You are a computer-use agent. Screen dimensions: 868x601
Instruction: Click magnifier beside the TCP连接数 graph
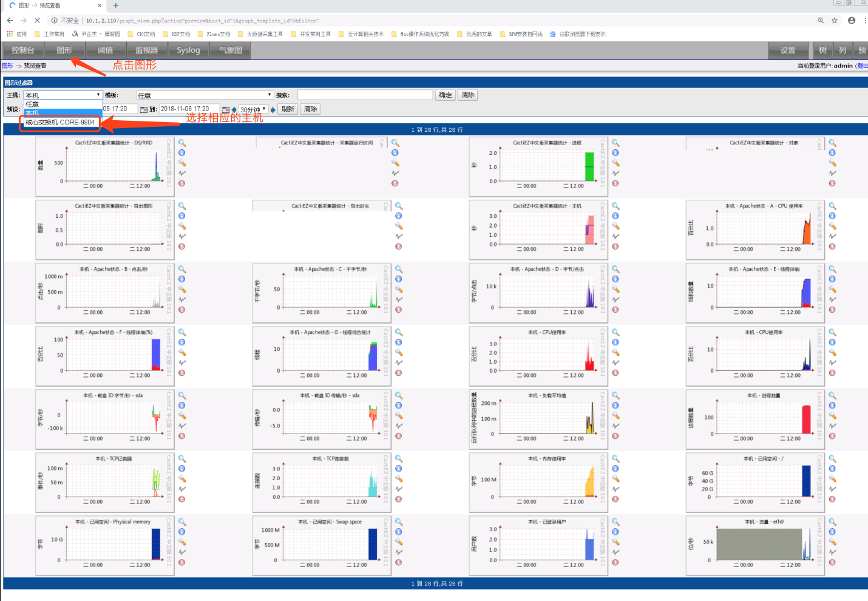pos(399,459)
